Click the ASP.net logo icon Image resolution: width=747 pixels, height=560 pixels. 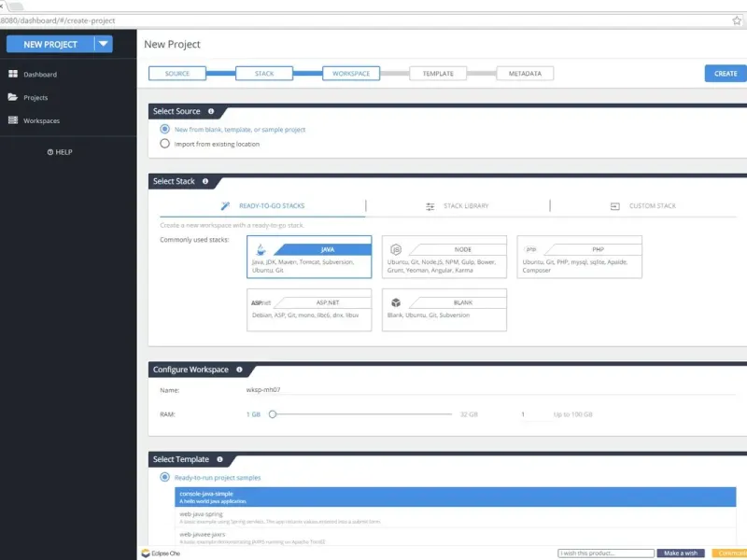tap(261, 302)
